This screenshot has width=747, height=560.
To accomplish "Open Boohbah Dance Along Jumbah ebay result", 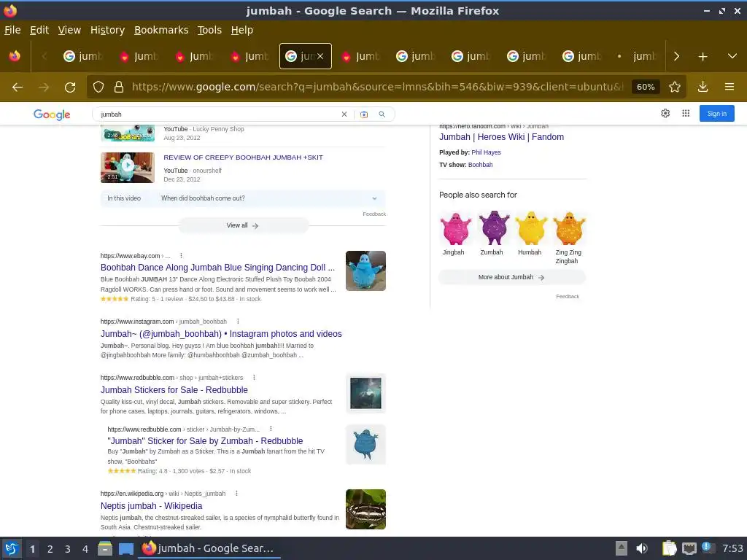I will point(217,268).
